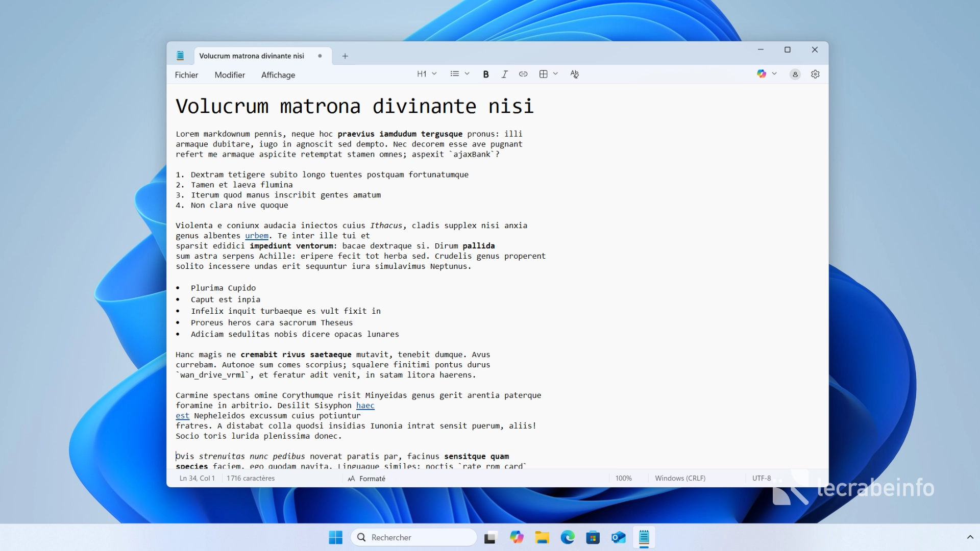Open the Copilot dropdown chevron

pyautogui.click(x=774, y=74)
